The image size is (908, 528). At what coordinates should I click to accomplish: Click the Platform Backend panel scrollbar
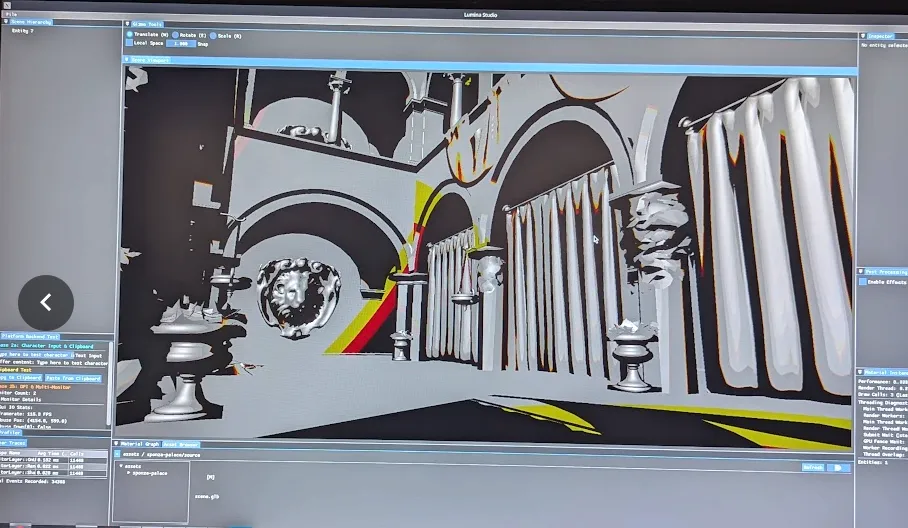[x=110, y=382]
